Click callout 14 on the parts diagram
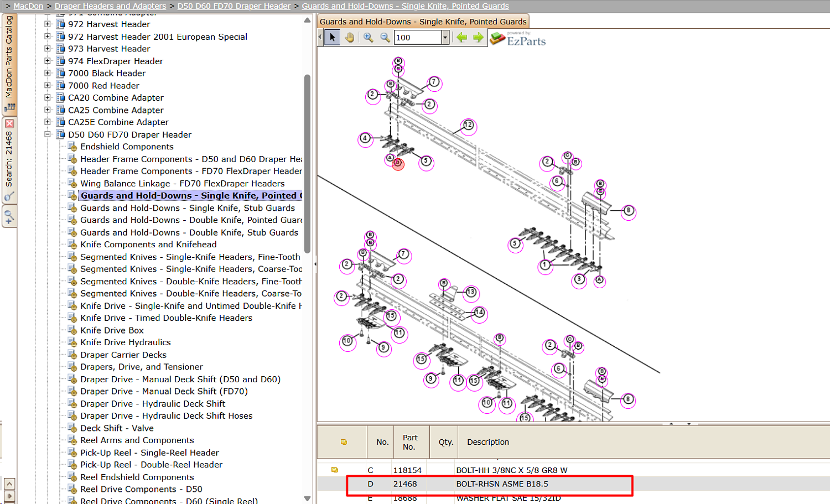Image resolution: width=830 pixels, height=504 pixels. [x=479, y=313]
